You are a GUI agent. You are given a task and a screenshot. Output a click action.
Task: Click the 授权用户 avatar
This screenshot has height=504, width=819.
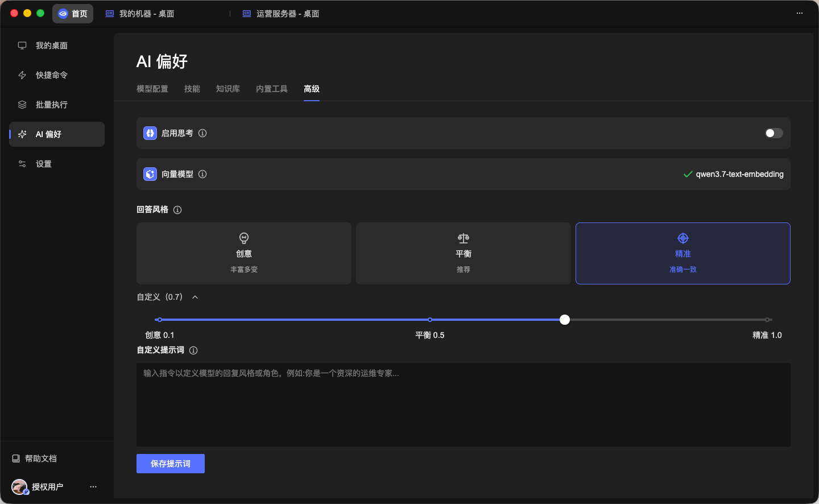[x=20, y=487]
